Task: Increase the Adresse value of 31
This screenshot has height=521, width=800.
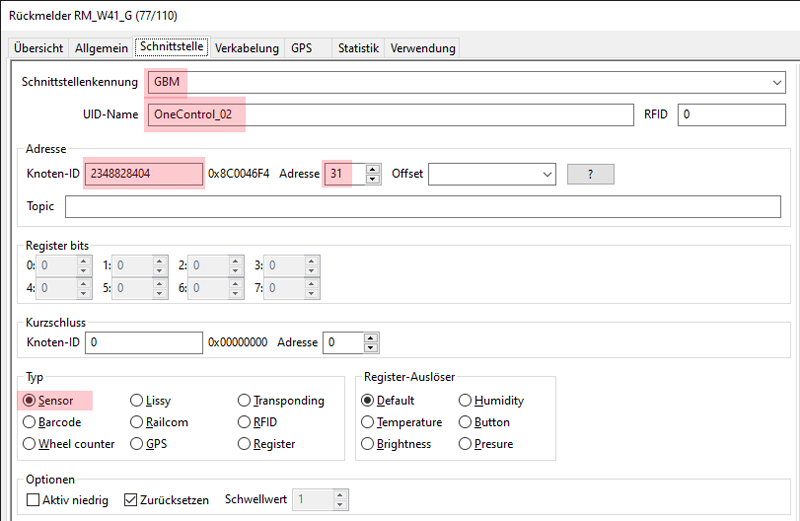Action: (x=373, y=169)
